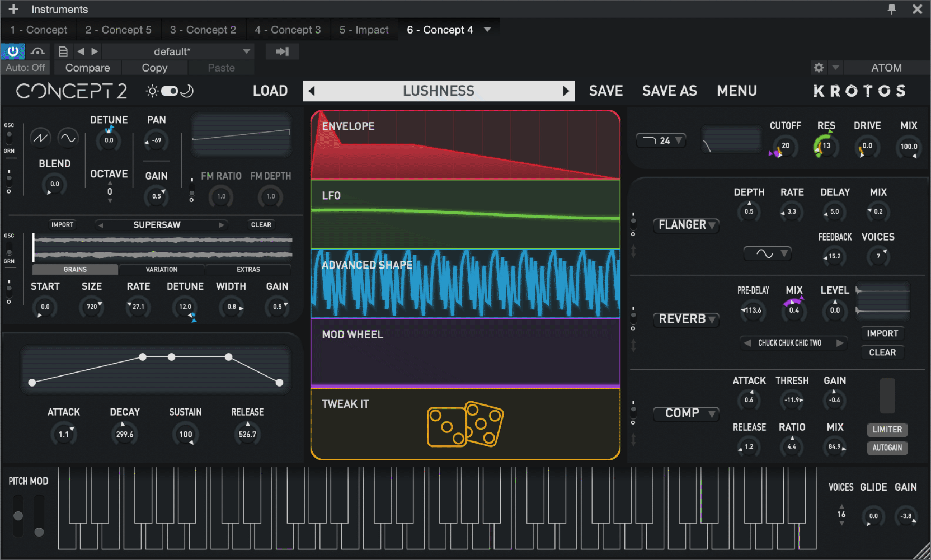Open the FLANGER effect type dropdown
This screenshot has height=560, width=931.
tap(686, 225)
